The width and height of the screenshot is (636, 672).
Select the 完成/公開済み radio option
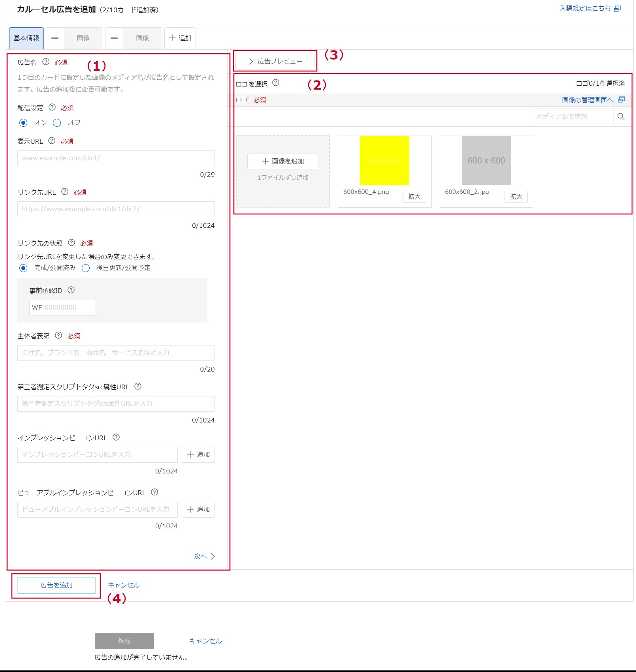(x=23, y=268)
